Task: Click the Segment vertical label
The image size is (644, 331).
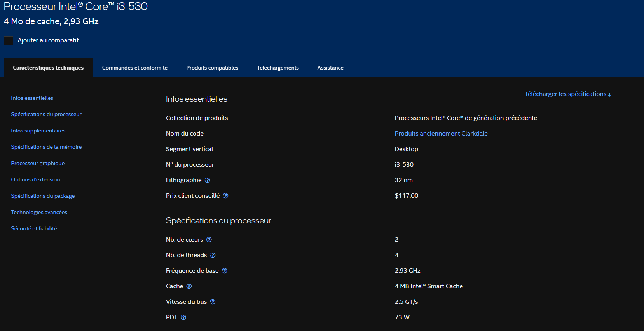Action: point(189,149)
